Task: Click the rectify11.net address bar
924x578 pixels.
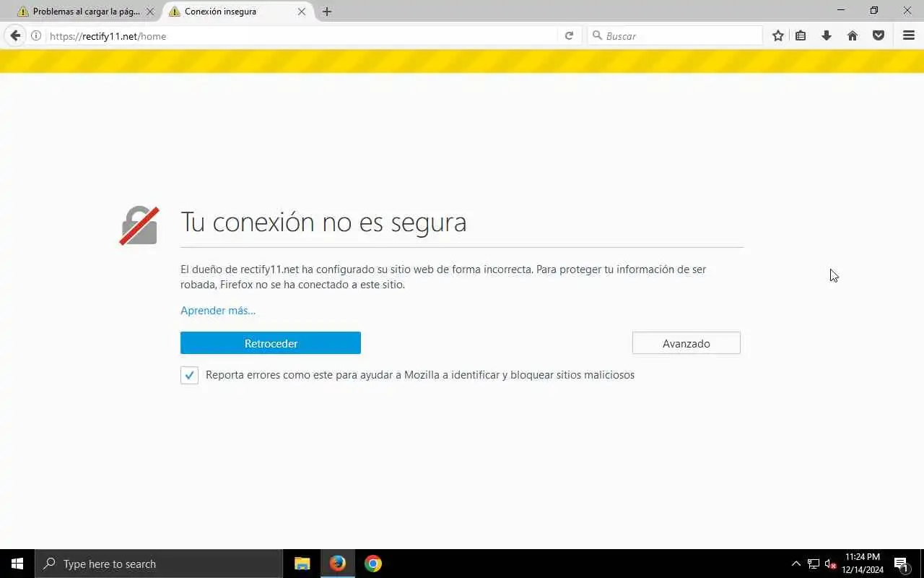Action: 303,36
